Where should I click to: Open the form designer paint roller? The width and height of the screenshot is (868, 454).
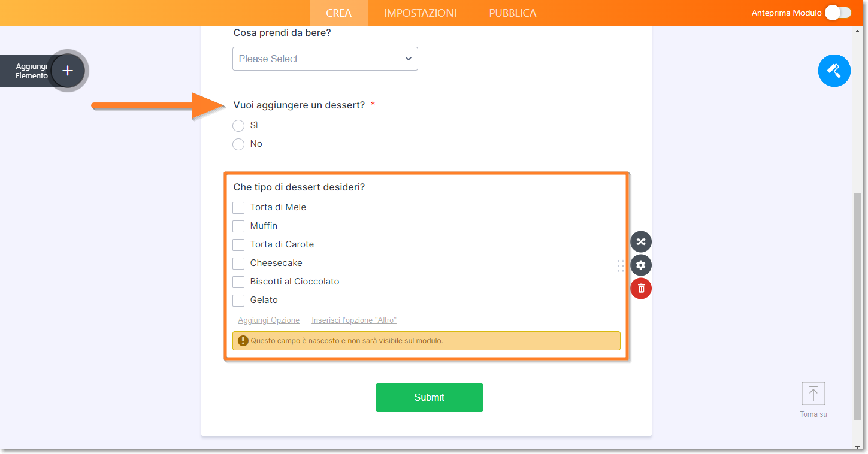click(x=834, y=71)
